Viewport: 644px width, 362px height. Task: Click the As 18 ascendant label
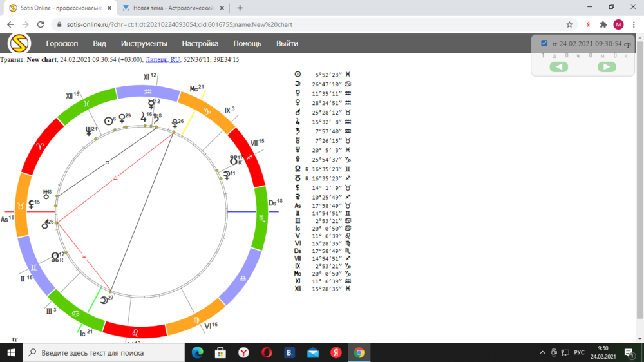tap(7, 219)
